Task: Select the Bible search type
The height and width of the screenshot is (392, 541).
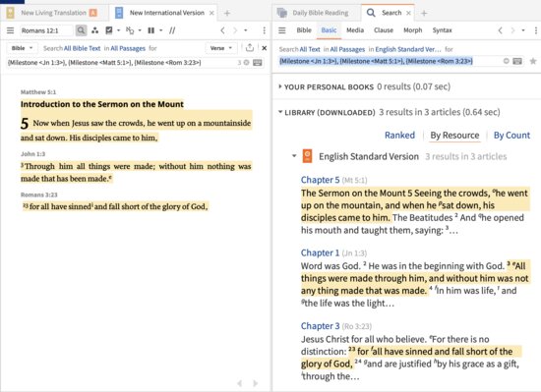Action: point(304,30)
